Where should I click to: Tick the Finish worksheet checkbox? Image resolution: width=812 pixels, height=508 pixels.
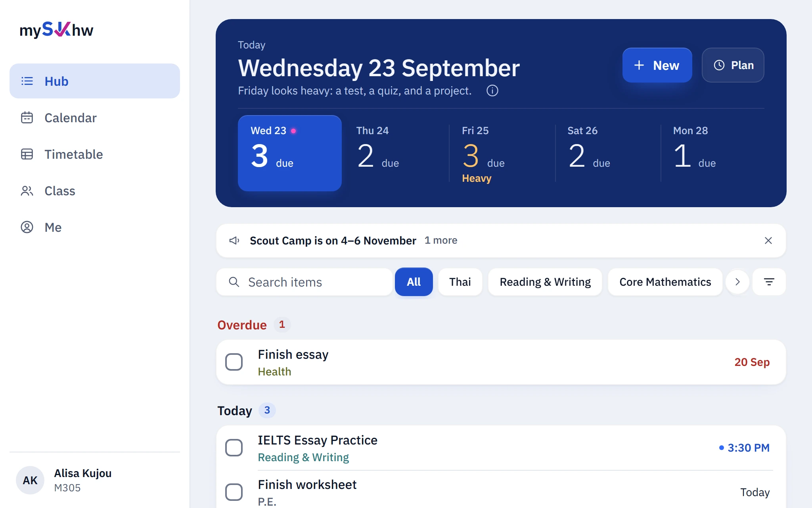coord(234,492)
